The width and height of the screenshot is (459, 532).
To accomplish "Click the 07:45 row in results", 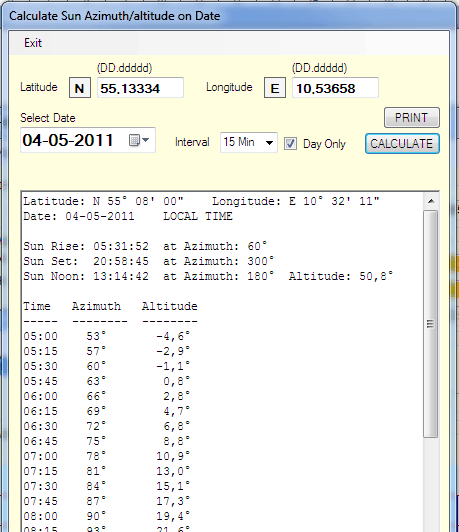I will [107, 501].
